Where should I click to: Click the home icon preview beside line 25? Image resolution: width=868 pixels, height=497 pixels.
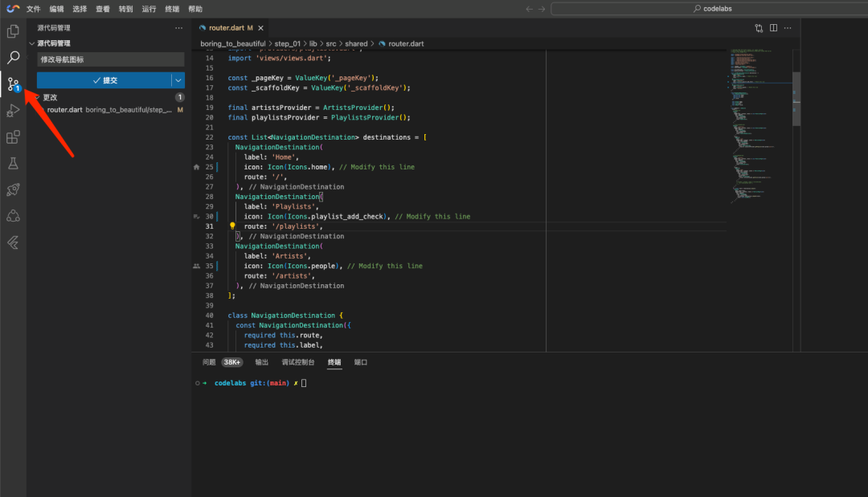[197, 167]
